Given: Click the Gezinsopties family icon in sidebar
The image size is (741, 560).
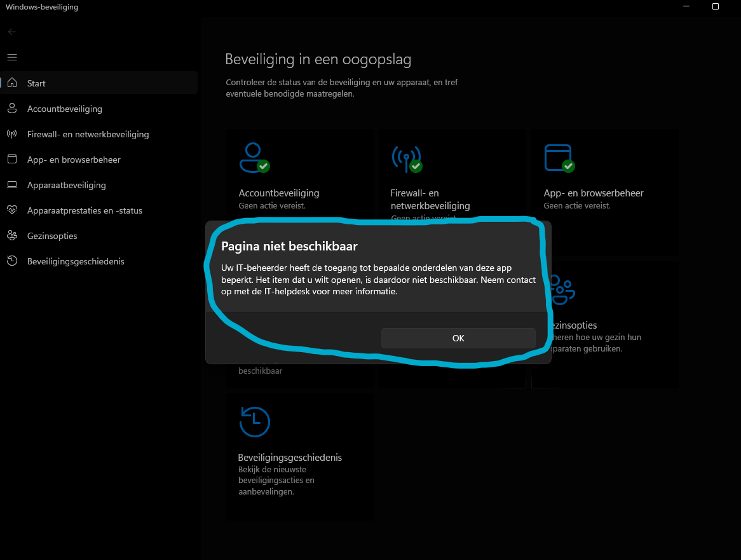Looking at the screenshot, I should point(12,235).
